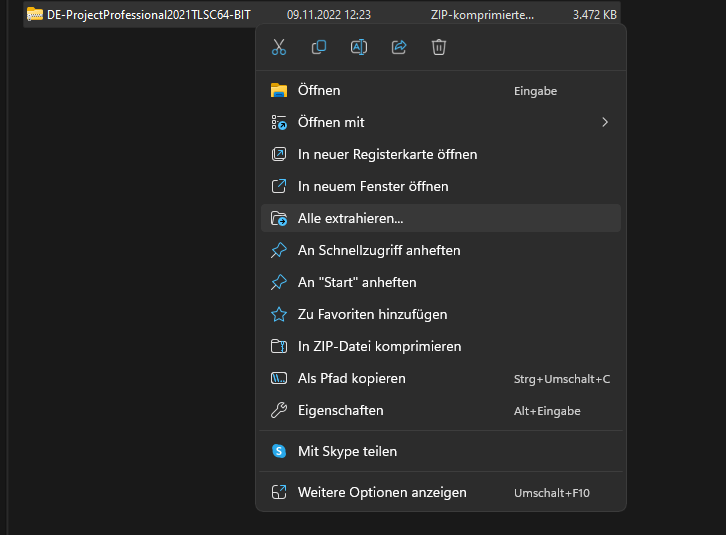This screenshot has height=535, width=726.
Task: Select In neuer Registerkarte öffnen
Action: click(x=387, y=154)
